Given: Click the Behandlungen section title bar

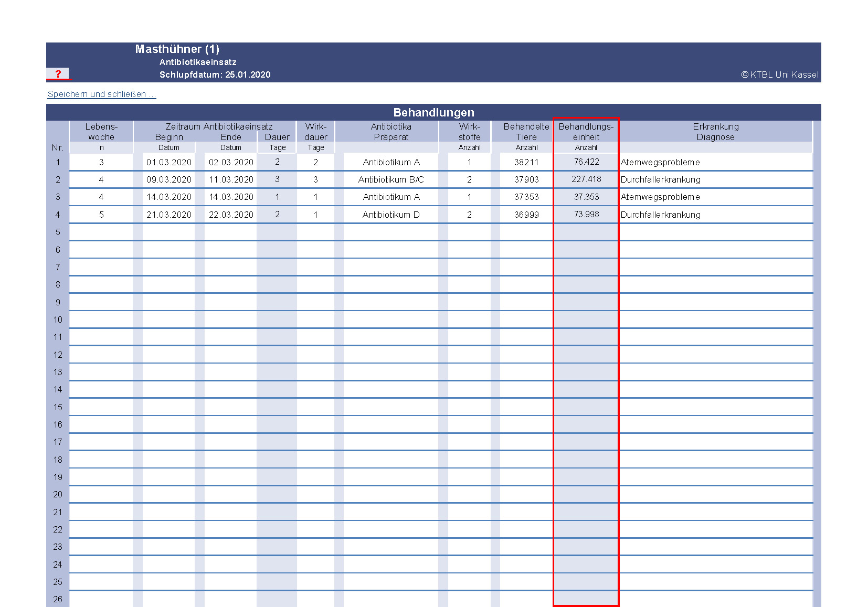Looking at the screenshot, I should pyautogui.click(x=433, y=112).
